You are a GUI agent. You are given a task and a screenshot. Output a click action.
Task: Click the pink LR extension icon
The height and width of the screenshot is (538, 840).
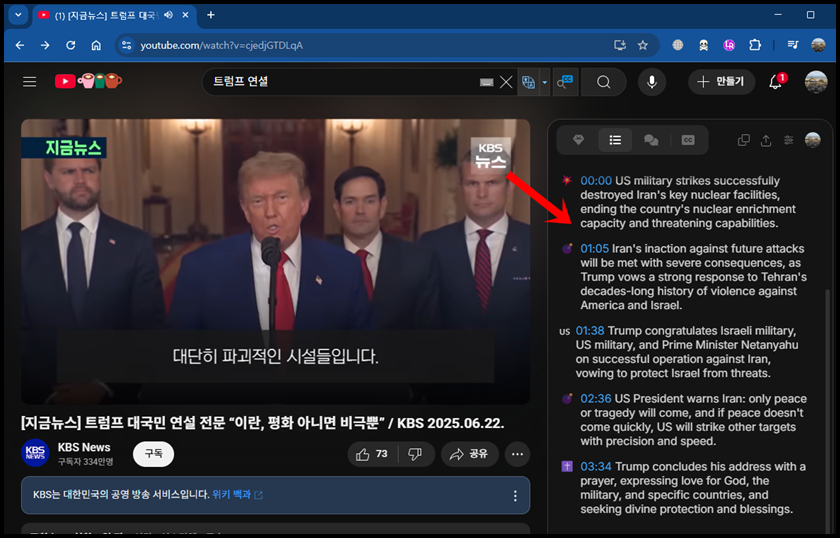[x=729, y=46]
